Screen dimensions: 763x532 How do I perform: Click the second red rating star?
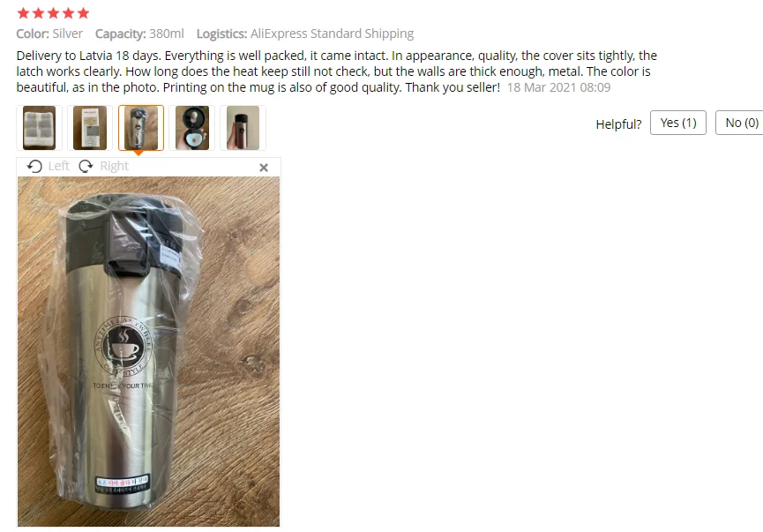(x=38, y=13)
